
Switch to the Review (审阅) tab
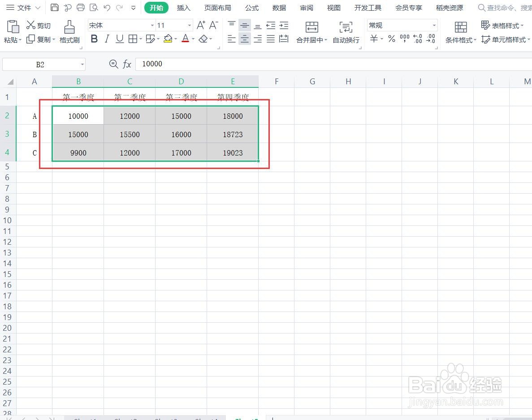point(307,8)
